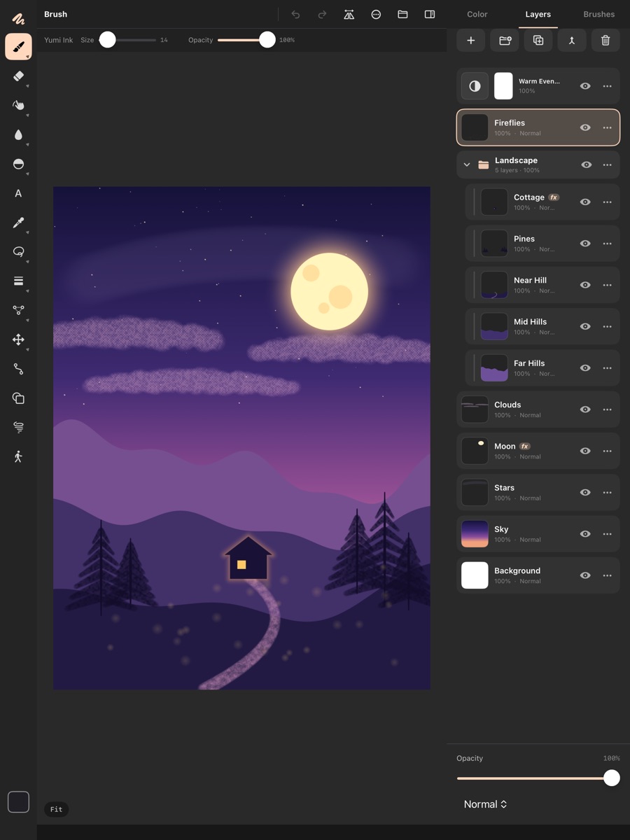Click the fx badge on Cottage layer
Screen dimensions: 630x840
click(554, 197)
